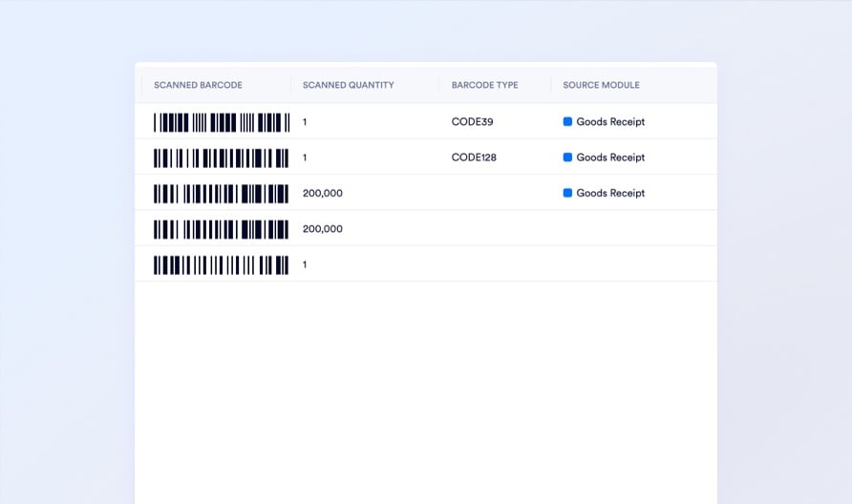The height and width of the screenshot is (504, 852).
Task: Select the barcode image in the CODE39 row
Action: point(222,122)
